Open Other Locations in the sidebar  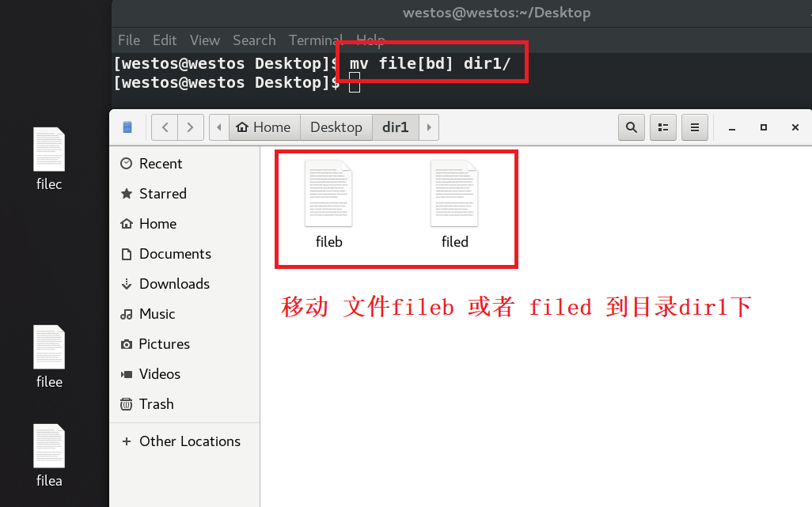[184, 441]
